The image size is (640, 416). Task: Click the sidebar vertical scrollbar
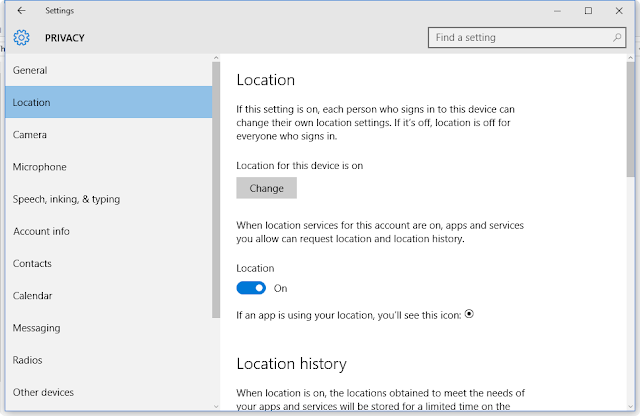[x=216, y=190]
